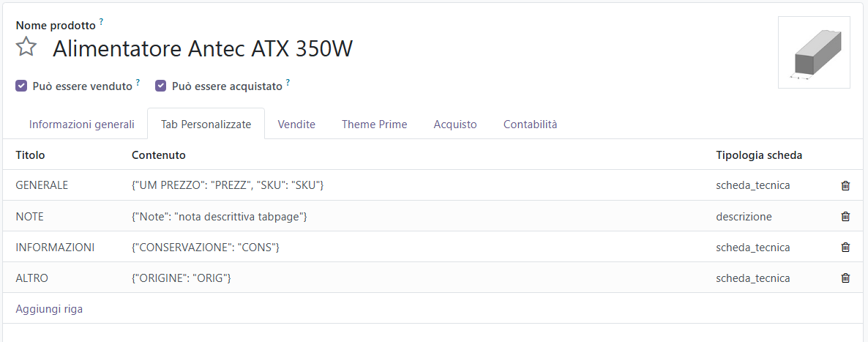Delete the ALTRO row with trash icon
The width and height of the screenshot is (868, 342).
coord(845,278)
